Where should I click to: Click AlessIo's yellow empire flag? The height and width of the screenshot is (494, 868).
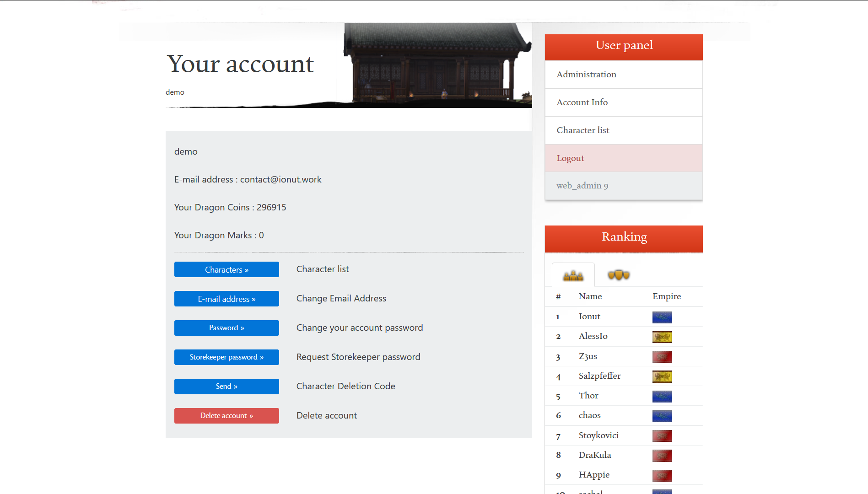(662, 337)
